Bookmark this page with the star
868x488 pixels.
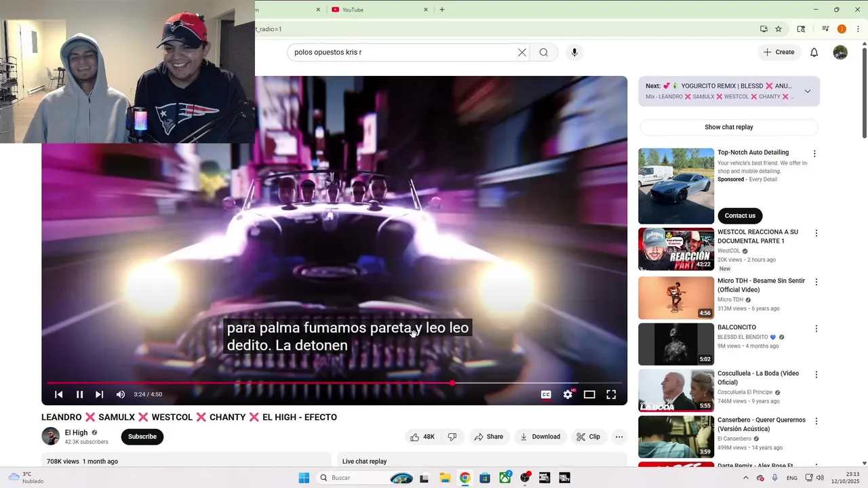(x=778, y=29)
